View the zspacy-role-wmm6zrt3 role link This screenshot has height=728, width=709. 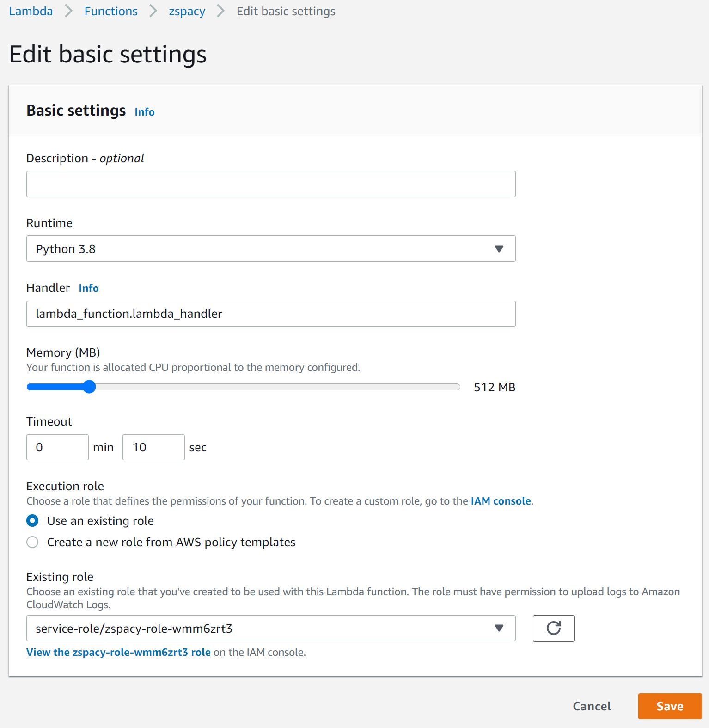pos(118,652)
